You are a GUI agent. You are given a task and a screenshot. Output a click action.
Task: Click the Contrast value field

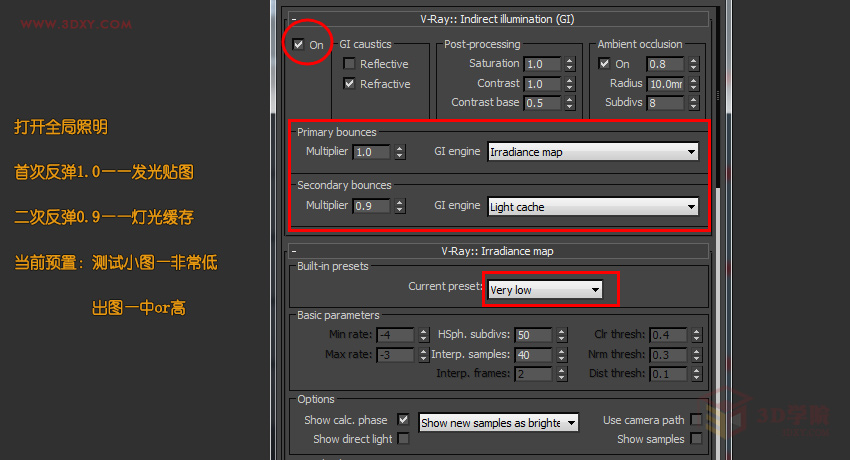pos(543,84)
